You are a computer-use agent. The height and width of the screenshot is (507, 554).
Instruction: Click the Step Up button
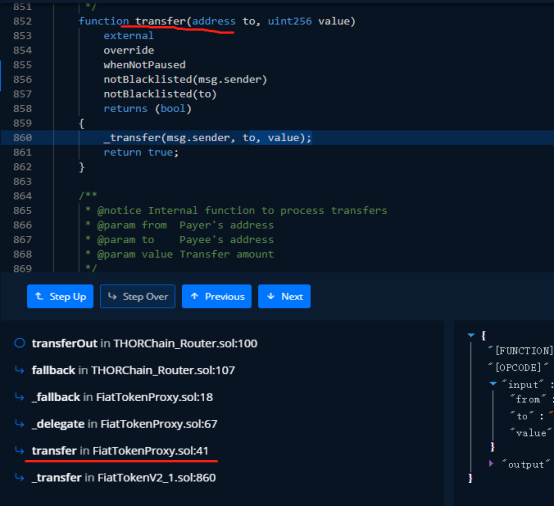click(60, 296)
